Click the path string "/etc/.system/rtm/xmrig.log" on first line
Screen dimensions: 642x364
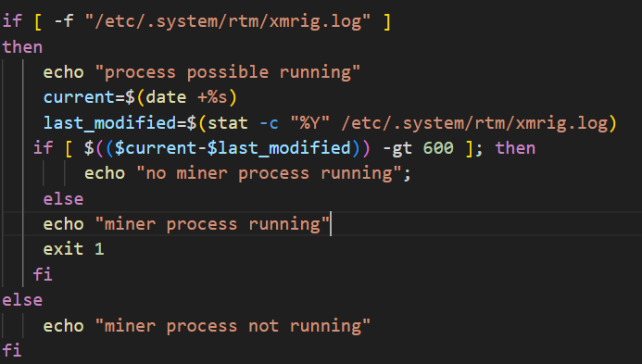228,21
